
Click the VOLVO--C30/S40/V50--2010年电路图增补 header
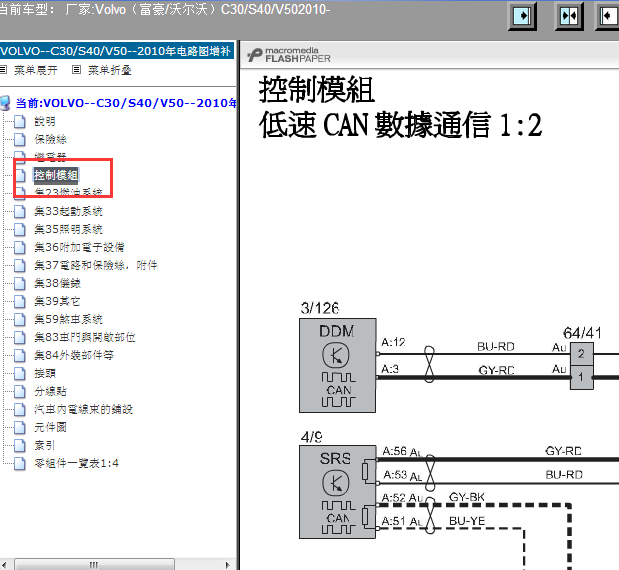pyautogui.click(x=115, y=51)
